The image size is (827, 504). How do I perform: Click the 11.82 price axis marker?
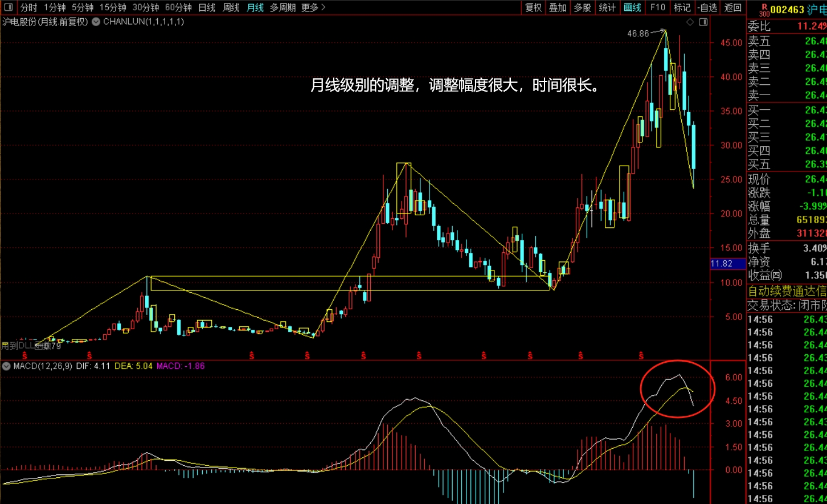pos(727,264)
